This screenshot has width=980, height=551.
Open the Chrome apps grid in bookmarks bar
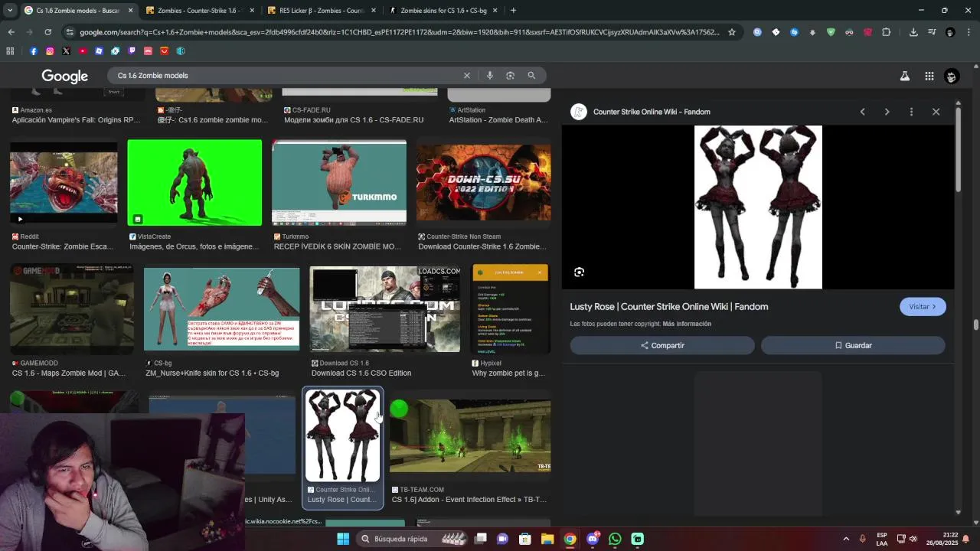(x=10, y=51)
